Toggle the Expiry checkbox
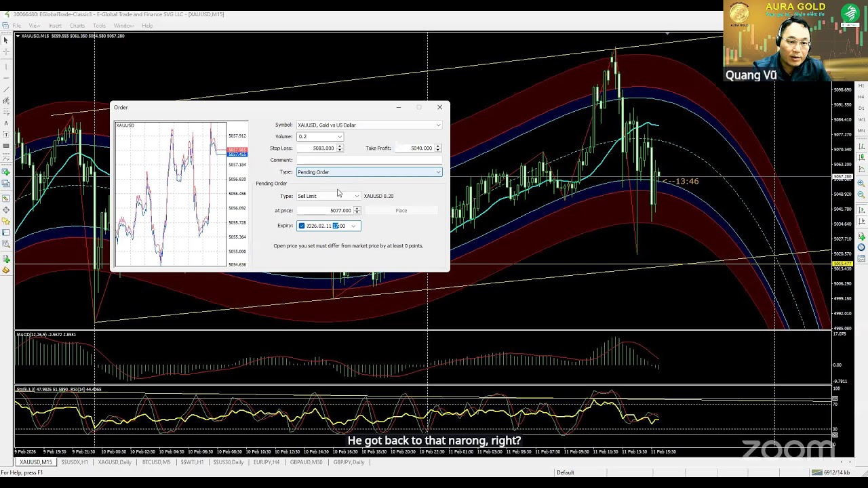The height and width of the screenshot is (488, 868). [302, 226]
